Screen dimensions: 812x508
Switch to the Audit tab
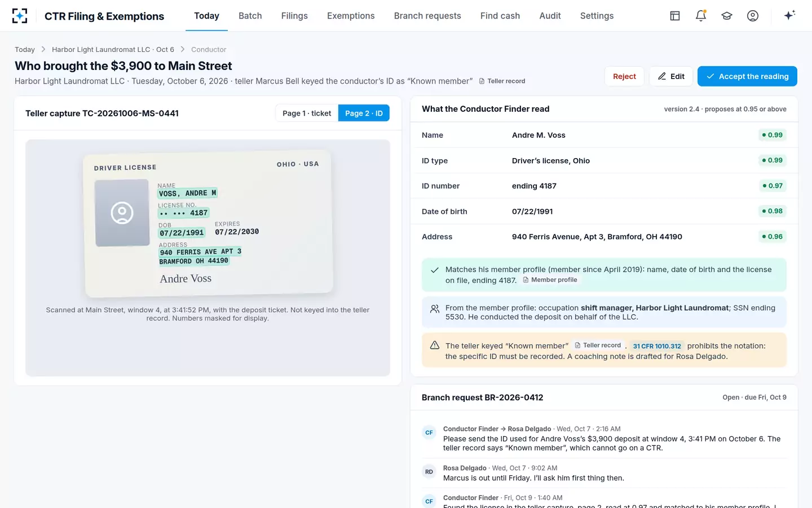click(550, 16)
